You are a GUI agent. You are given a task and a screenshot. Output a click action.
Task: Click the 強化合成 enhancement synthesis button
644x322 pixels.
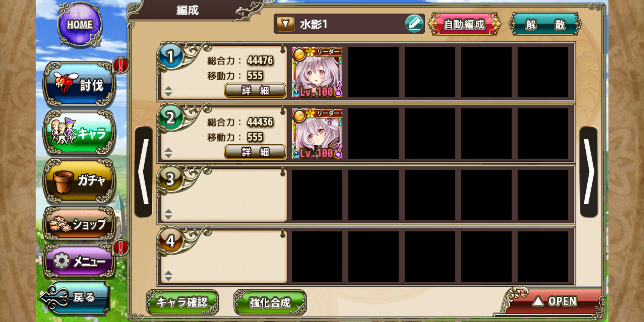pyautogui.click(x=270, y=302)
